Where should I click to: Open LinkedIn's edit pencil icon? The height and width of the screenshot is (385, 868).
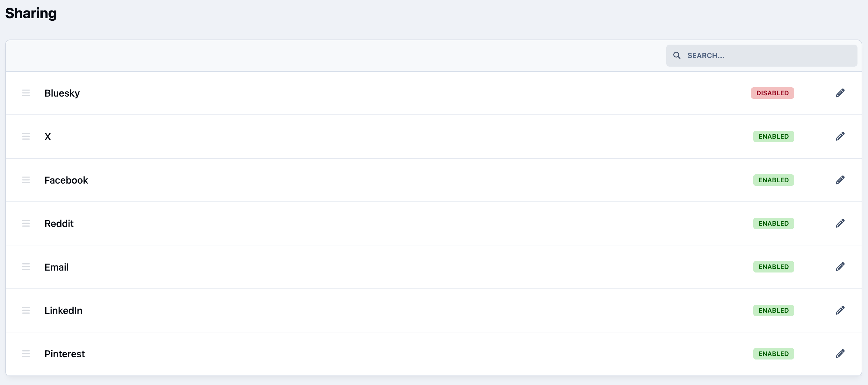840,310
